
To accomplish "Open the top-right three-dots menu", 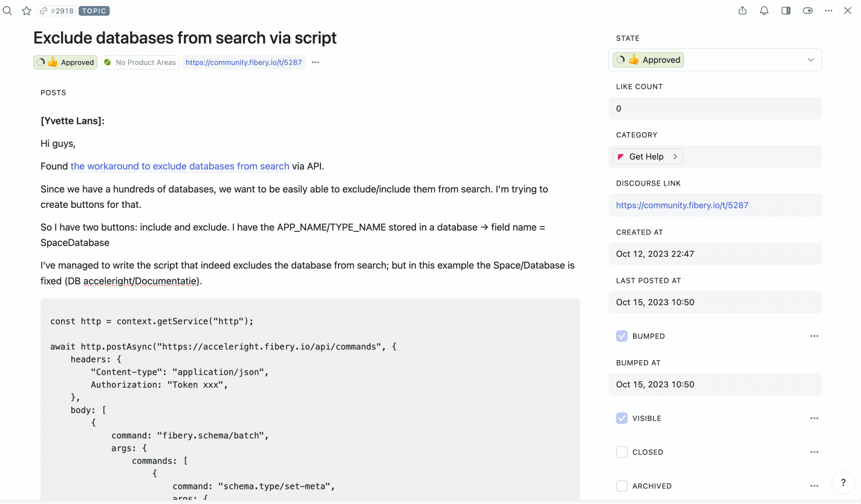I will (x=829, y=10).
